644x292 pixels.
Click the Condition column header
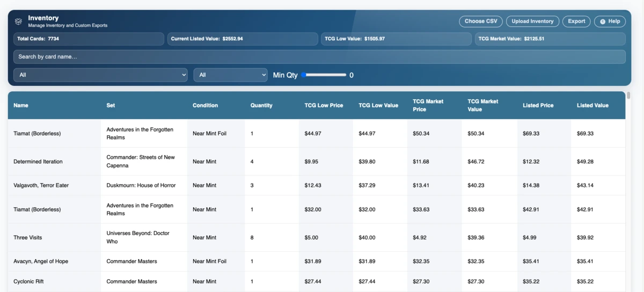click(x=205, y=105)
